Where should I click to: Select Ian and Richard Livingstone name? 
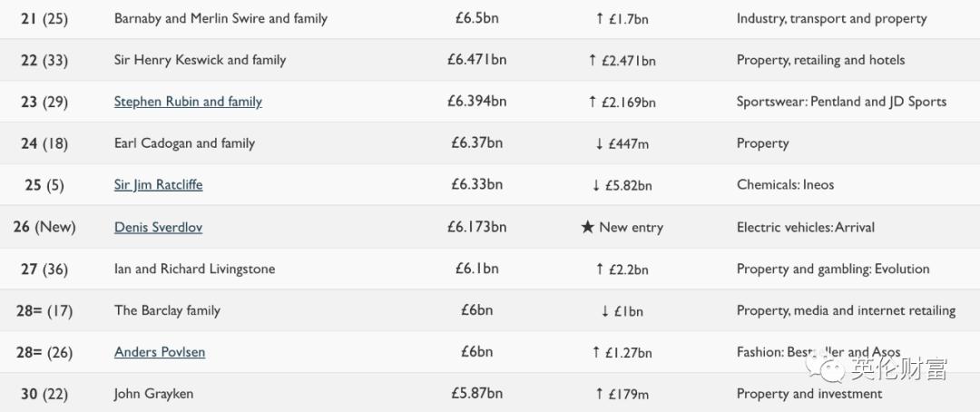[x=194, y=269]
